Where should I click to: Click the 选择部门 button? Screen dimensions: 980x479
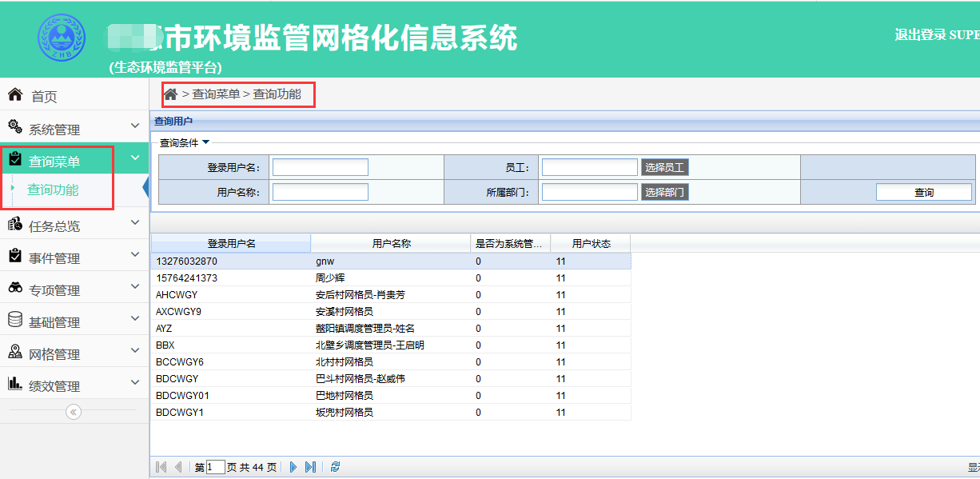(x=664, y=192)
